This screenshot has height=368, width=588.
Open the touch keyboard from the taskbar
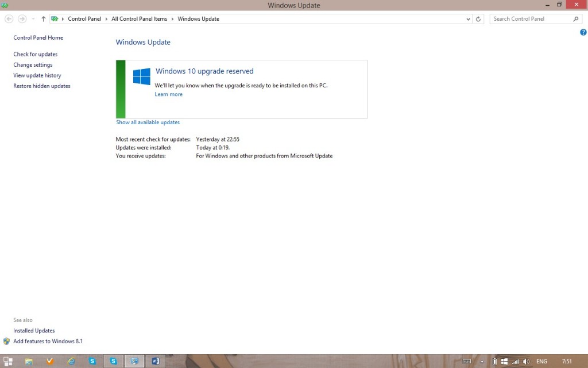coord(467,361)
